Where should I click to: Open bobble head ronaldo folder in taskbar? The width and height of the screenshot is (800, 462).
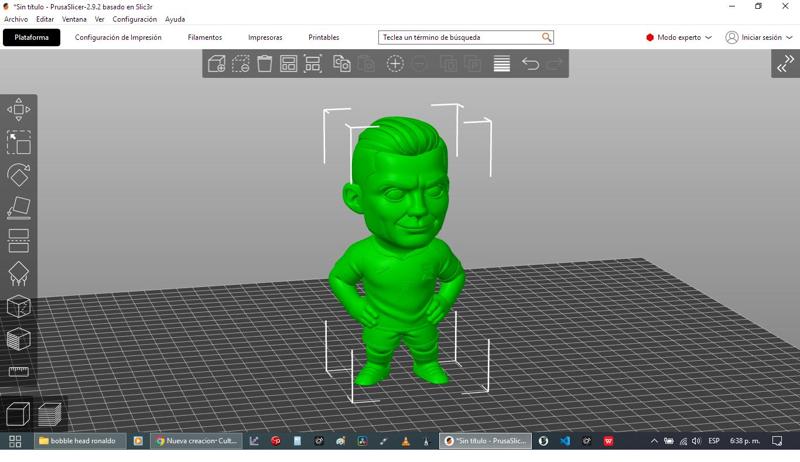(80, 441)
